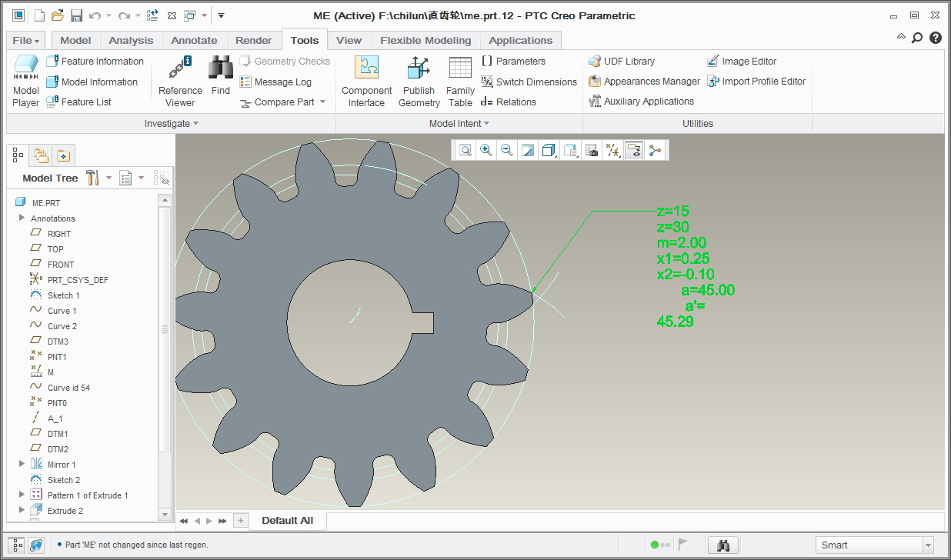951x560 pixels.
Task: Click Switch Dimensions
Action: point(529,82)
